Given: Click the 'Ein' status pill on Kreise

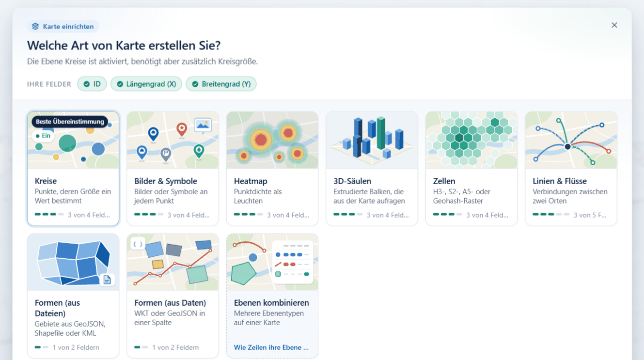Looking at the screenshot, I should [43, 136].
